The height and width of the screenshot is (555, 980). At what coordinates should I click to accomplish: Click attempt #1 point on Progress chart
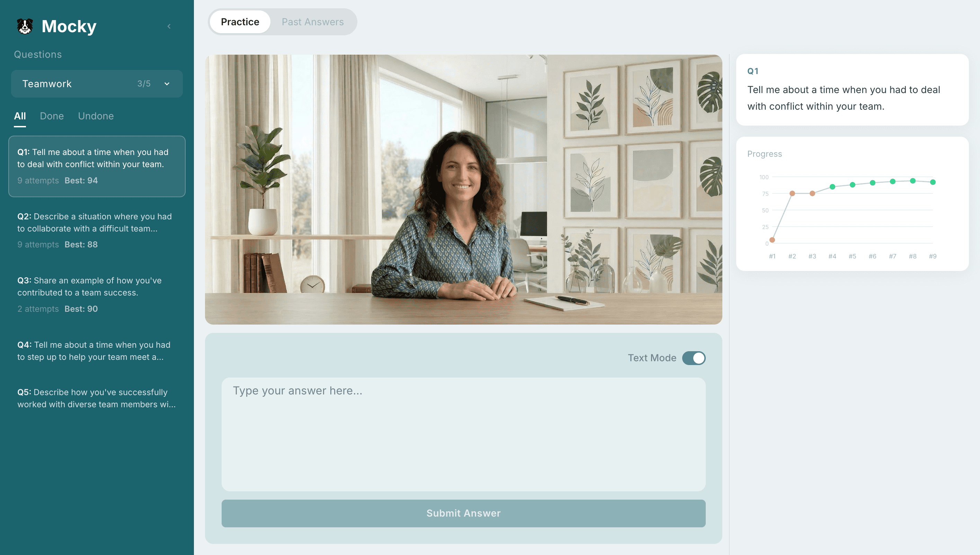pyautogui.click(x=772, y=240)
